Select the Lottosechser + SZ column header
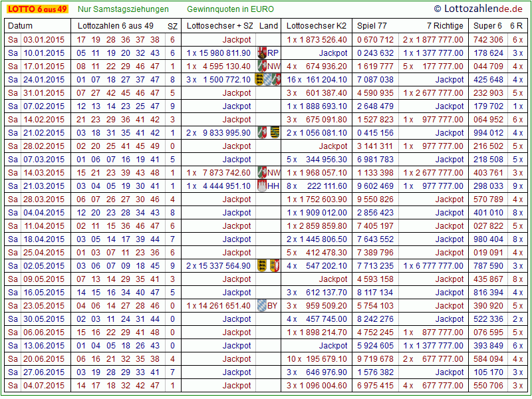 pyautogui.click(x=219, y=26)
